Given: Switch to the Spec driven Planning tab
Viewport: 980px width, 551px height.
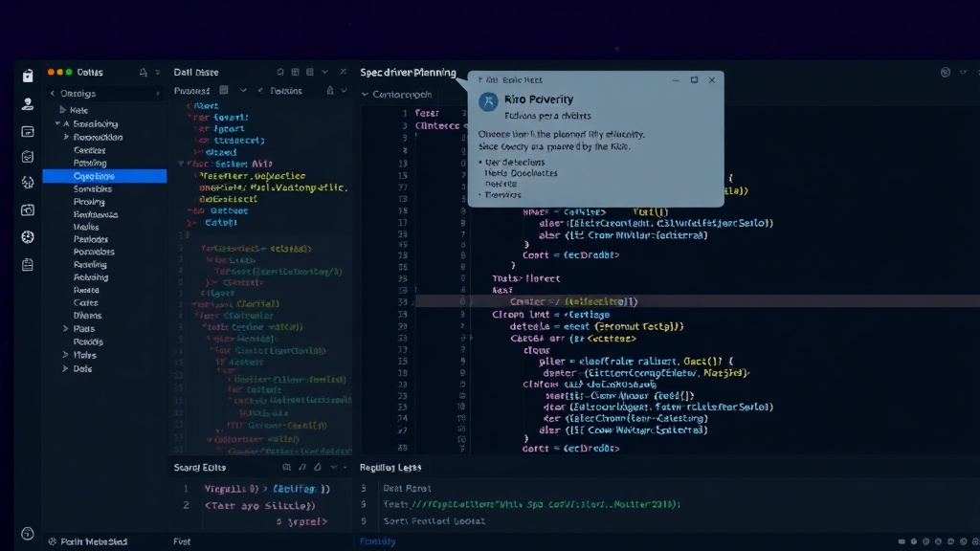Looking at the screenshot, I should click(408, 73).
